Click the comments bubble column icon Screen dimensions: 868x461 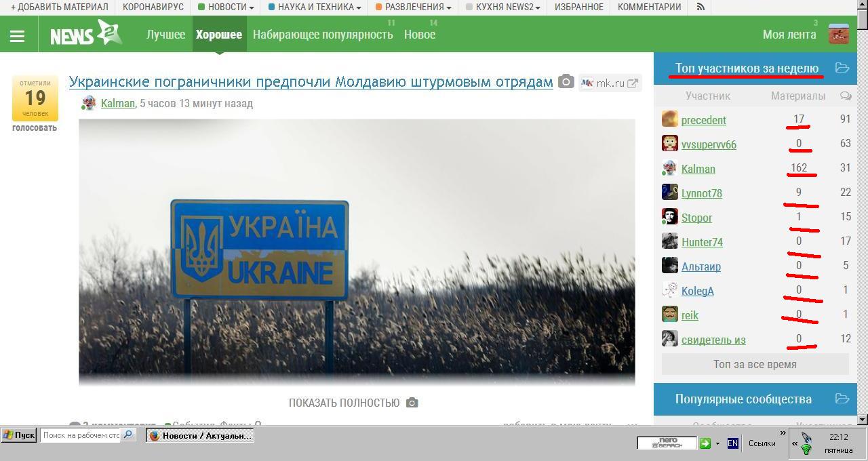pos(846,96)
